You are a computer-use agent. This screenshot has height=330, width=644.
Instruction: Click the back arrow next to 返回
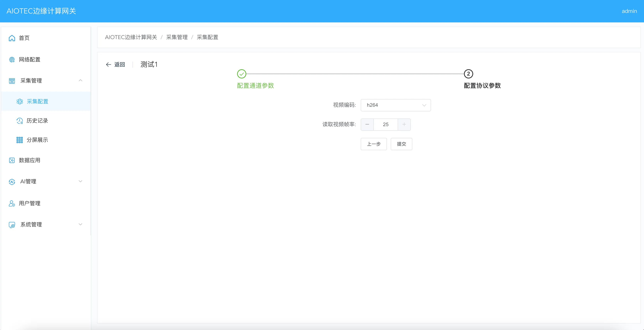pyautogui.click(x=108, y=65)
